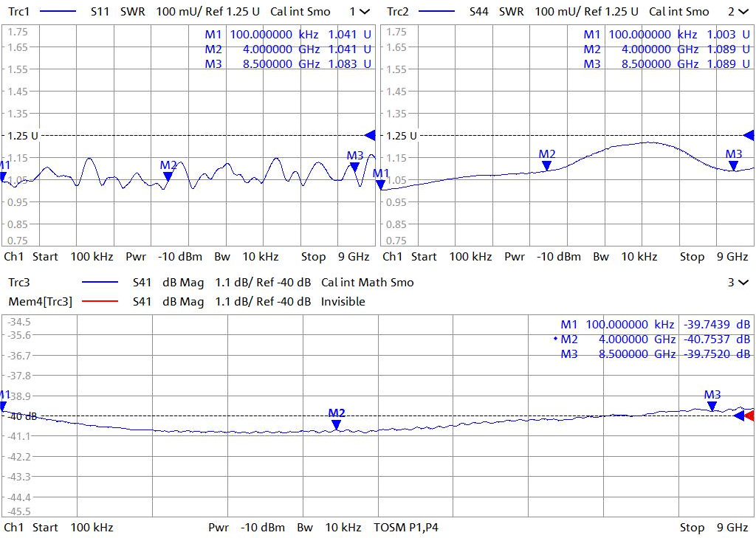
Task: Click TOSM P1,P4 calibration label
Action: point(406,528)
